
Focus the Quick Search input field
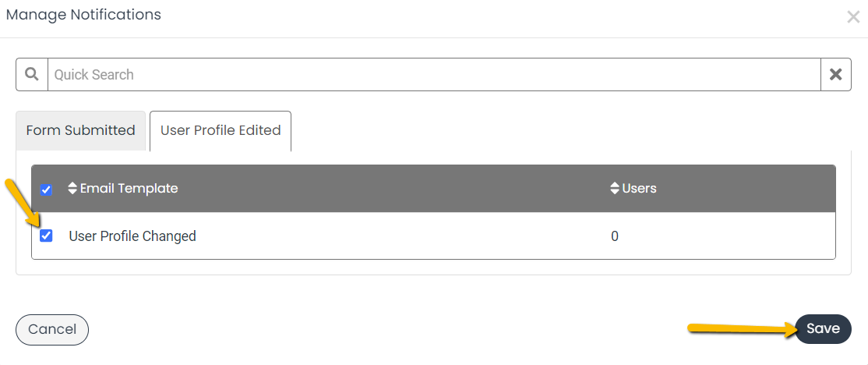click(x=434, y=74)
